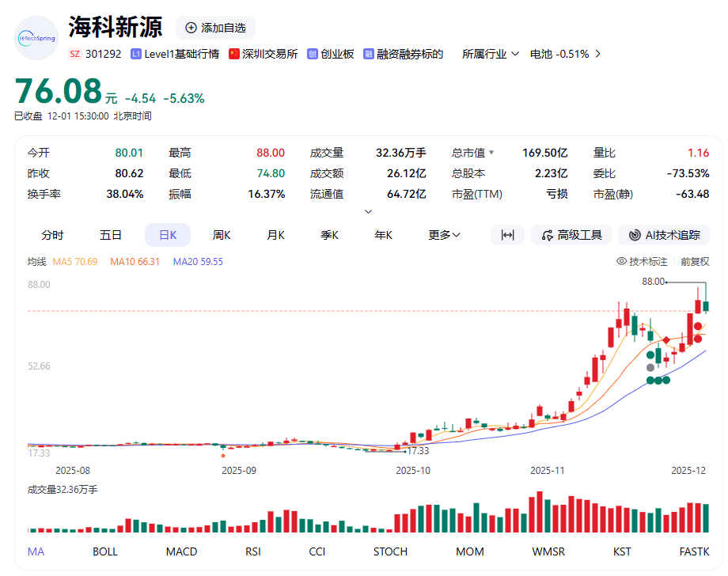Click the 成交量32.36万手 volume label
Viewport: 728px width, 576px height.
[63, 490]
